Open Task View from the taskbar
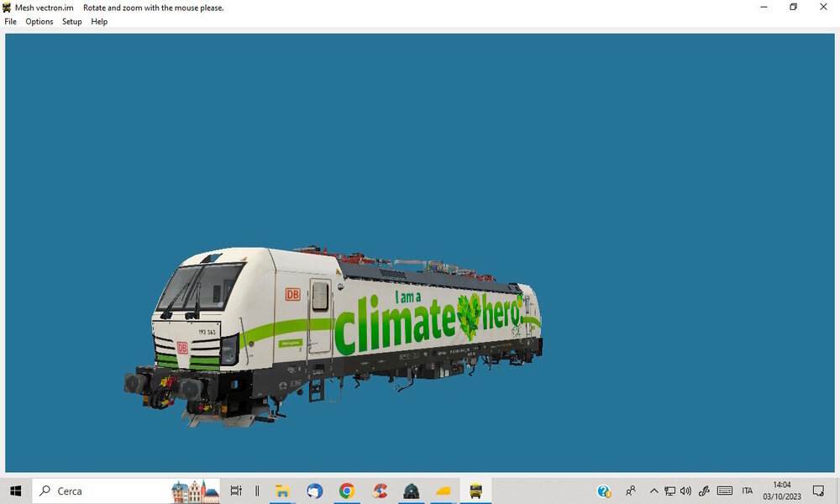The height and width of the screenshot is (504, 840). coord(236,491)
